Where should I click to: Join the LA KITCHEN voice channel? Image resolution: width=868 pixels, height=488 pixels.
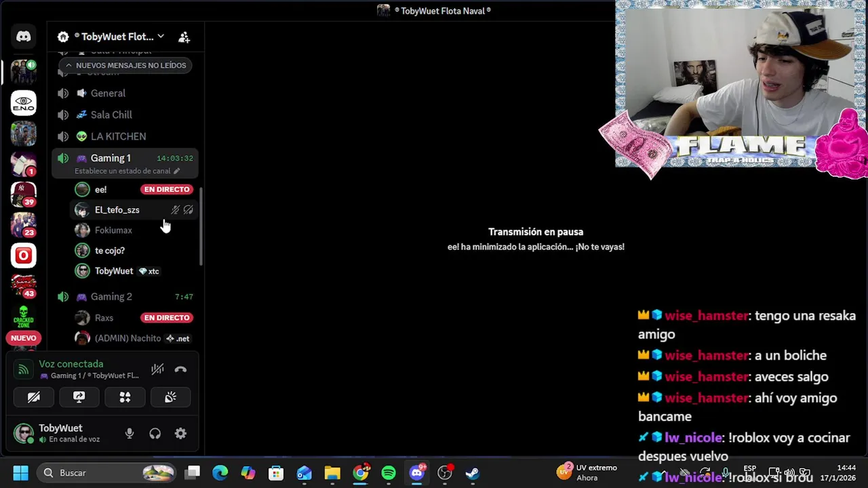125,137
